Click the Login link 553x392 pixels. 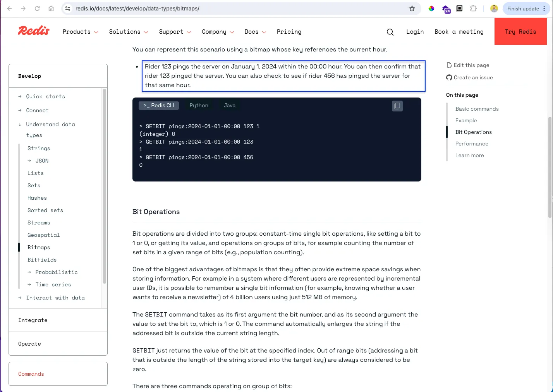click(415, 32)
